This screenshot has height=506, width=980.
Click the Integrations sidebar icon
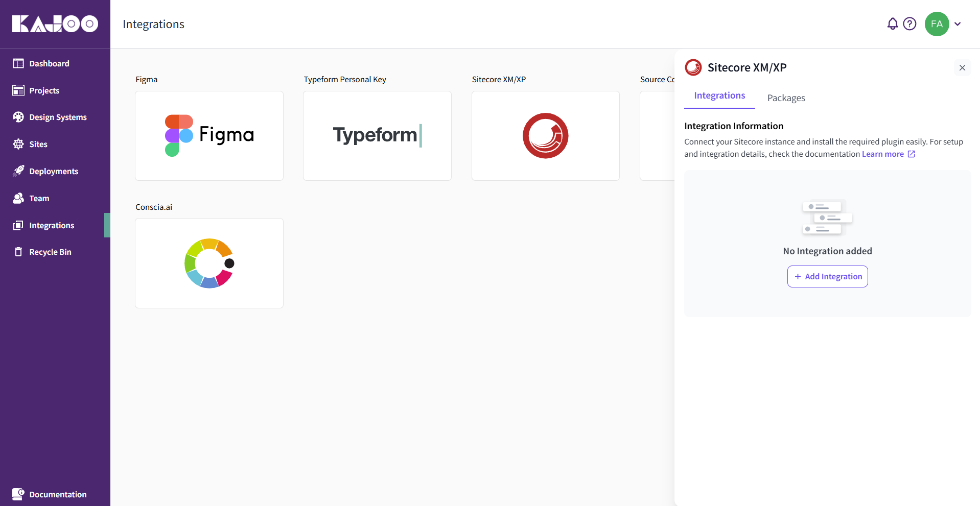click(18, 225)
